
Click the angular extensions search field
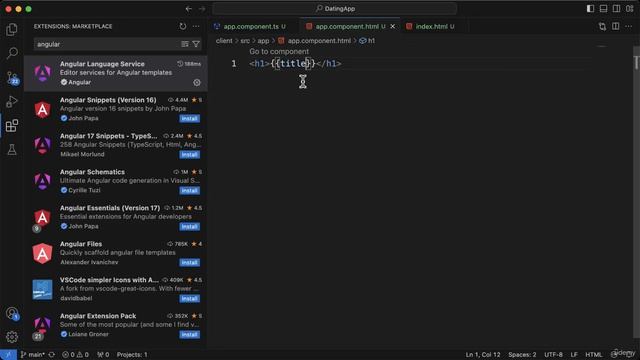click(x=107, y=44)
